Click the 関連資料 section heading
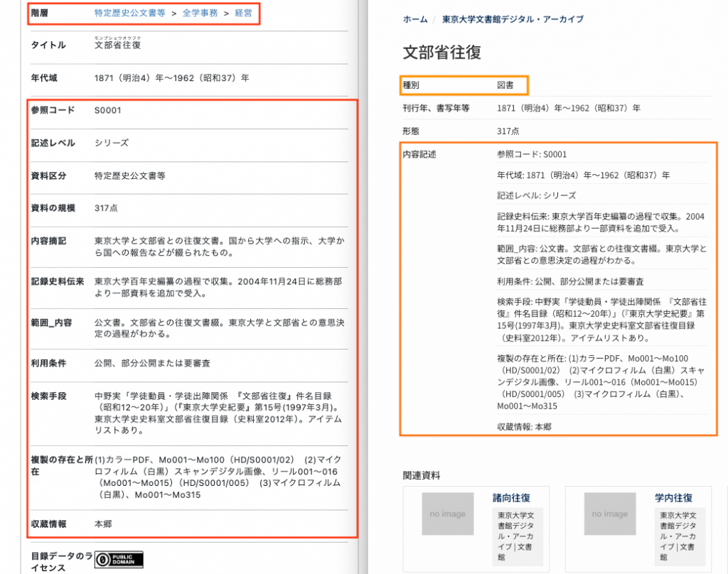Screen dimensions: 728x574 pyautogui.click(x=422, y=475)
